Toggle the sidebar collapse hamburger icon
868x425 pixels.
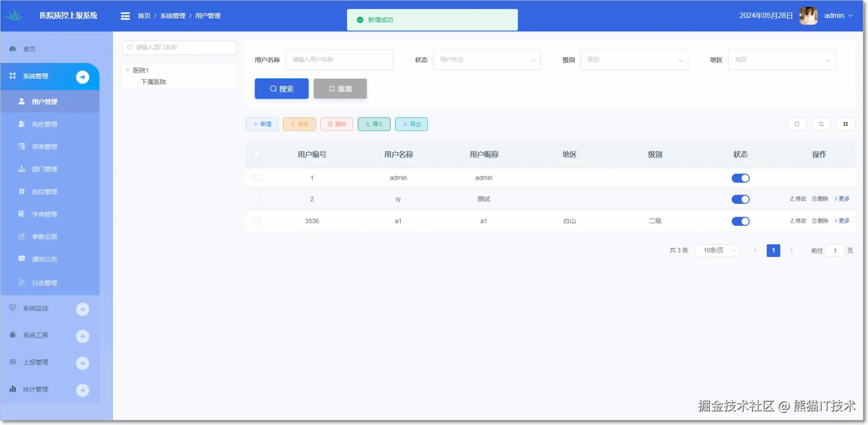pyautogui.click(x=125, y=16)
